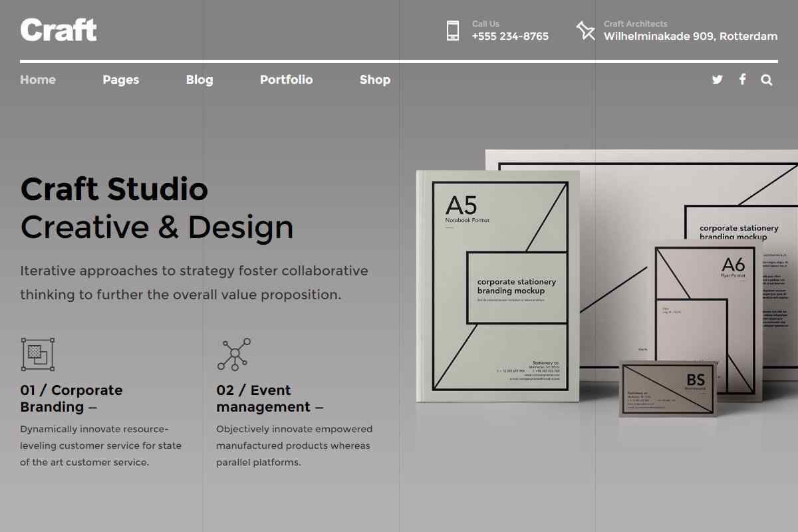Image resolution: width=798 pixels, height=532 pixels.
Task: Click the BS business card mockup
Action: [668, 389]
